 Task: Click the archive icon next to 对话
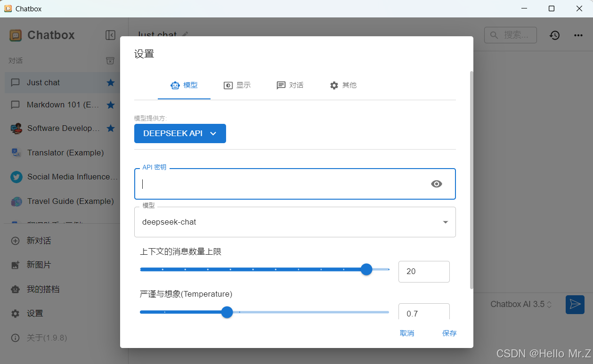[110, 61]
